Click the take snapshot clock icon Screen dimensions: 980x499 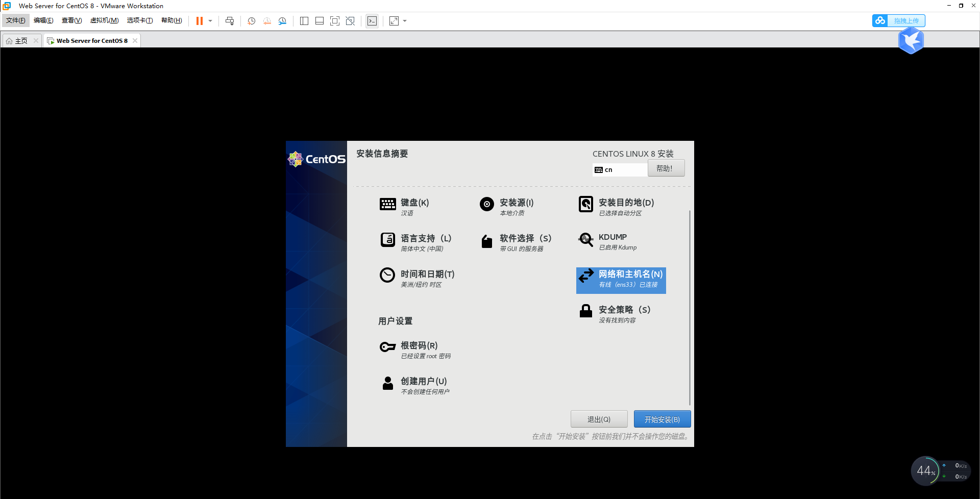coord(252,21)
